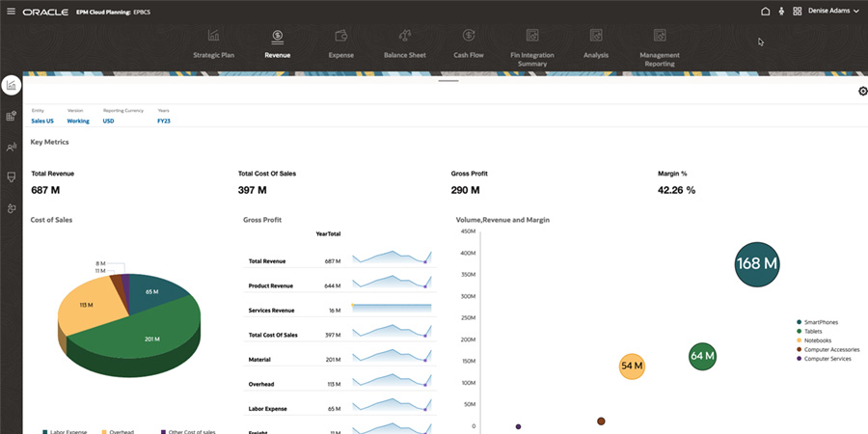Click the Strategic Plan chart icon

point(214,36)
